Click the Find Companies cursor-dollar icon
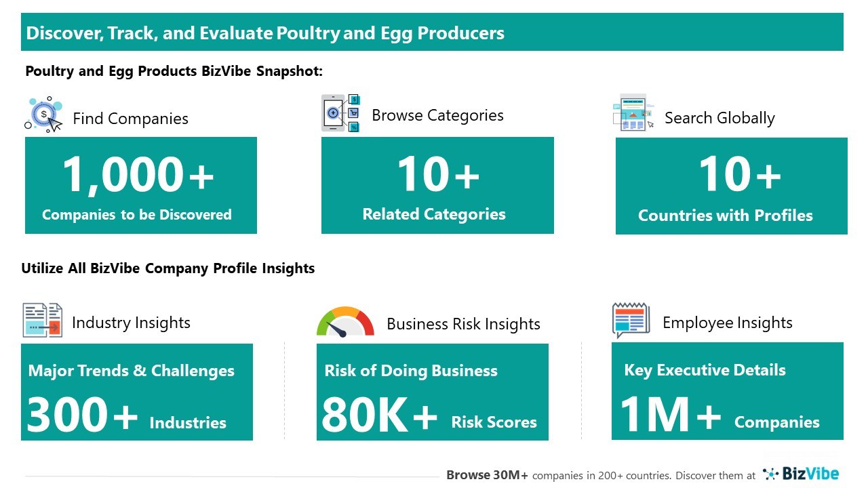Image resolution: width=868 pixels, height=488 pixels. coord(44,115)
